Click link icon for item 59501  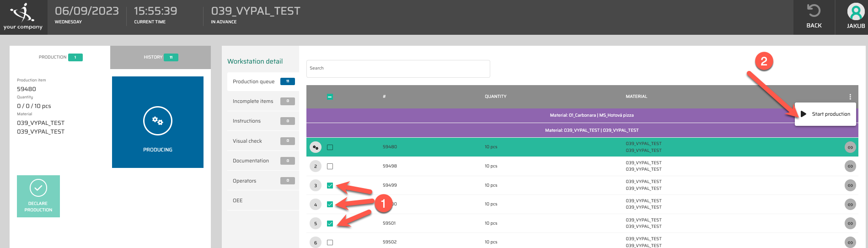tap(850, 223)
